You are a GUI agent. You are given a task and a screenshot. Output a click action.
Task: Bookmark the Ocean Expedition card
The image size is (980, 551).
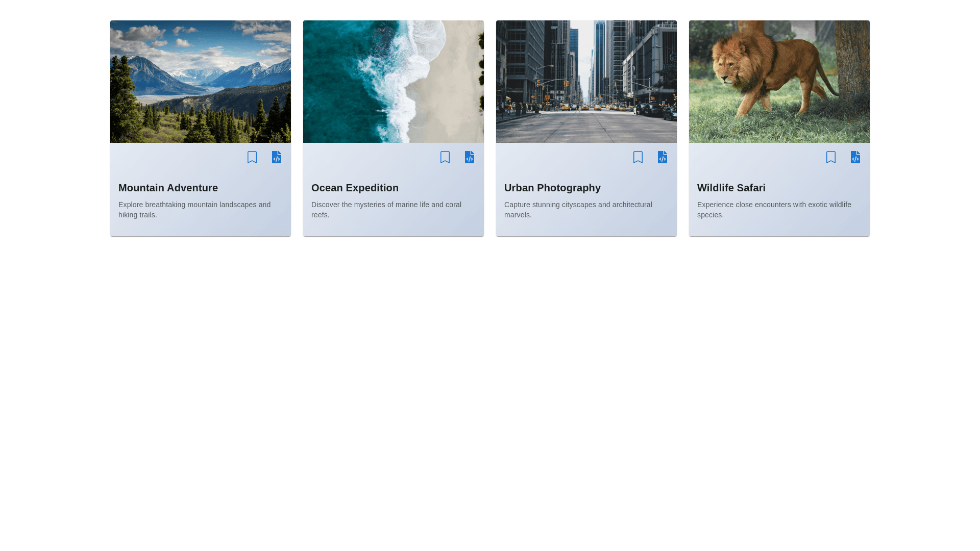445,157
